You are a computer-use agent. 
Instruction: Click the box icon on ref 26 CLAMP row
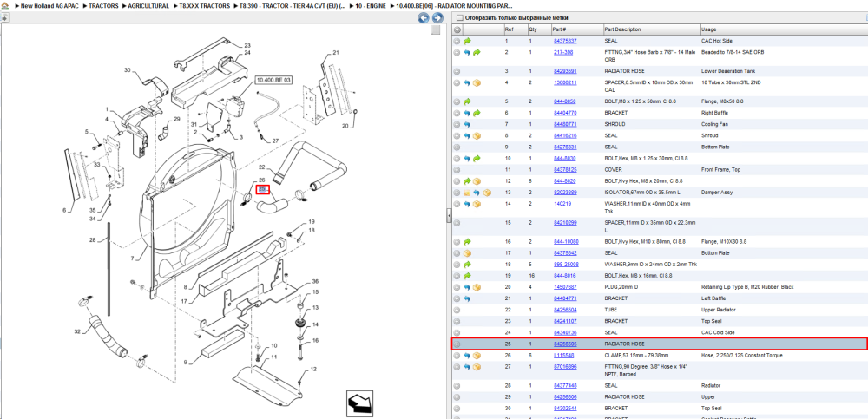click(477, 356)
